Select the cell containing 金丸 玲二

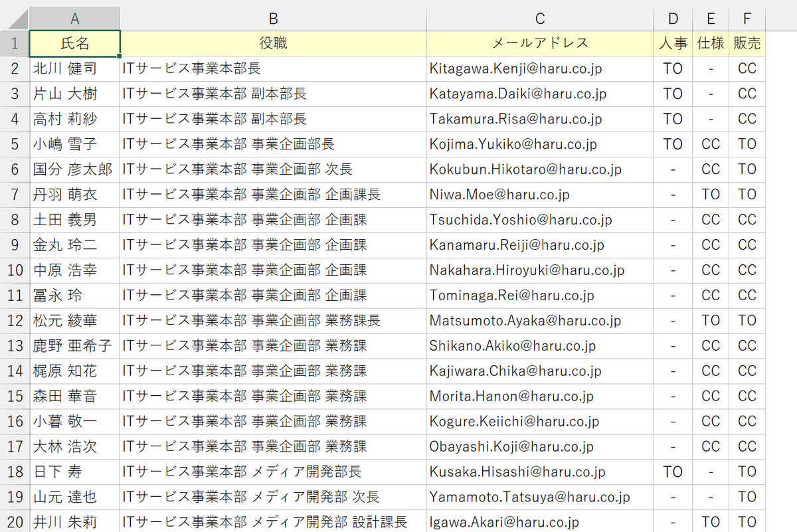[75, 245]
